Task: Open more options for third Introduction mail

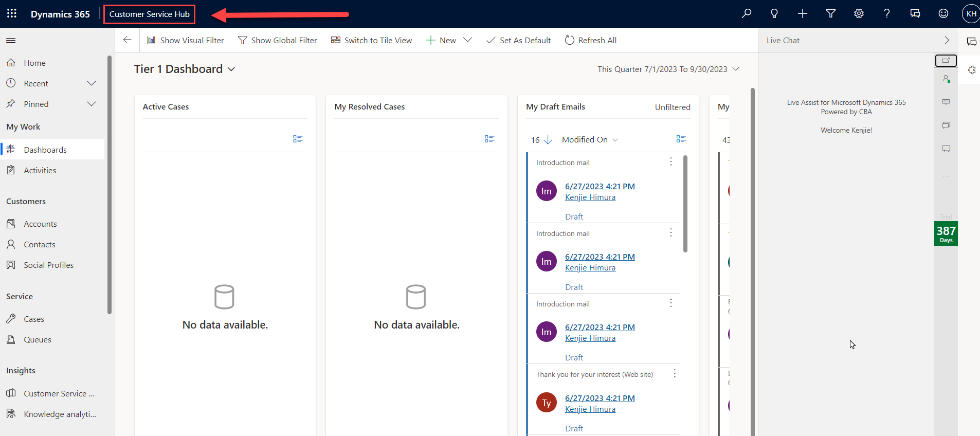Action: 671,303
